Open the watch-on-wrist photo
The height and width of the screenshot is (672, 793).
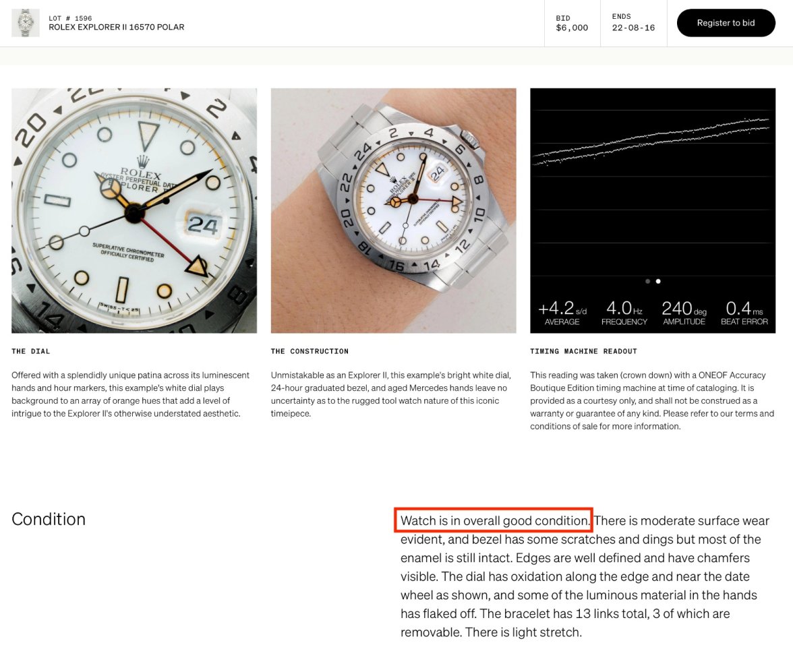coord(393,210)
